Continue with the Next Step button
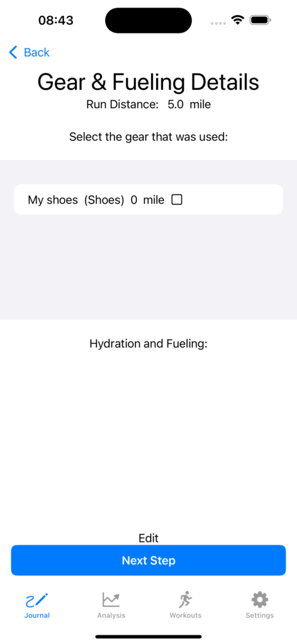Viewport: 297px width, 644px height. (x=148, y=560)
